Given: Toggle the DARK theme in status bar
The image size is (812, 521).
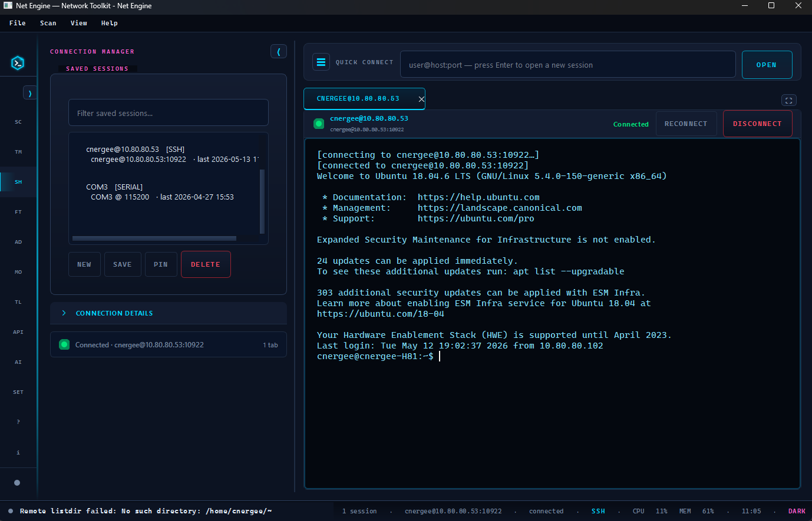Looking at the screenshot, I should tap(797, 511).
